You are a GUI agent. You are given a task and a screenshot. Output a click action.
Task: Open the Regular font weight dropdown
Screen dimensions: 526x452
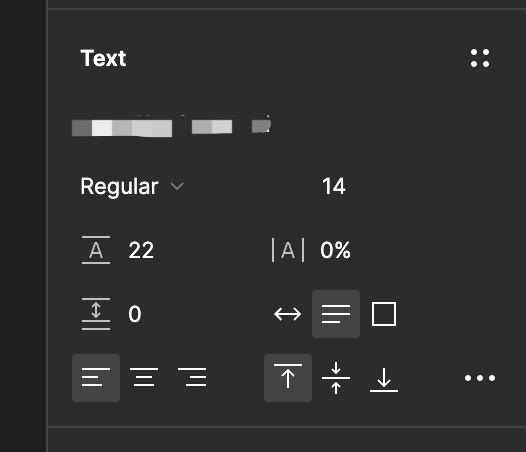[x=132, y=186]
